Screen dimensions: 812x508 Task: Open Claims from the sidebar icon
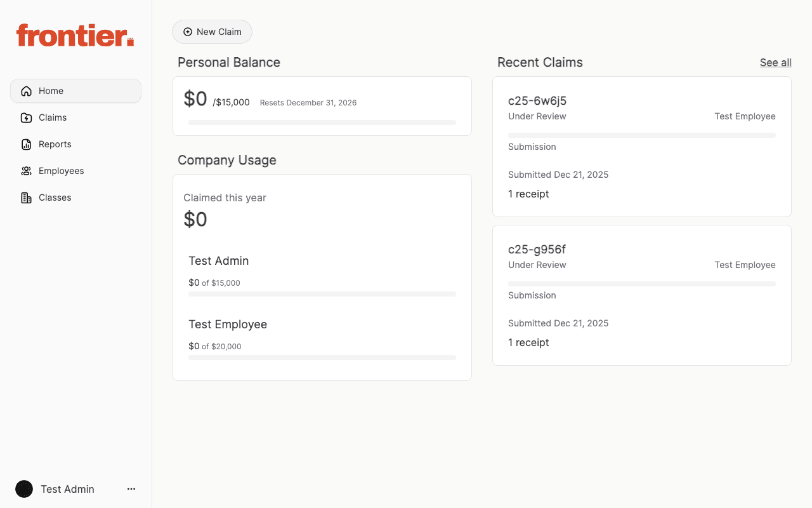pyautogui.click(x=25, y=117)
